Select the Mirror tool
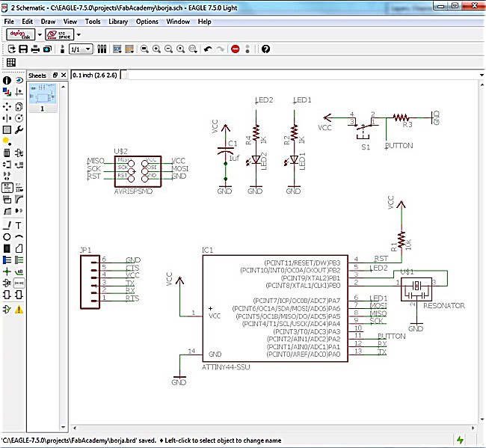 tap(7, 118)
